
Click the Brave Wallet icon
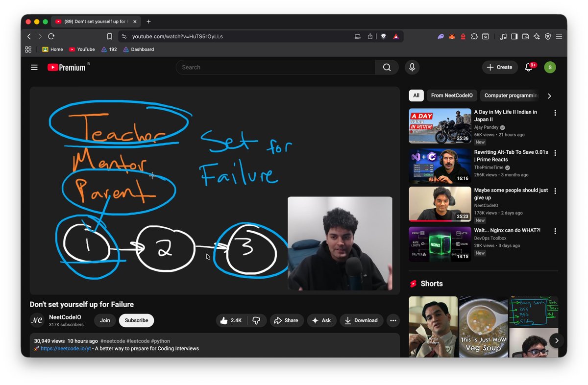[525, 36]
